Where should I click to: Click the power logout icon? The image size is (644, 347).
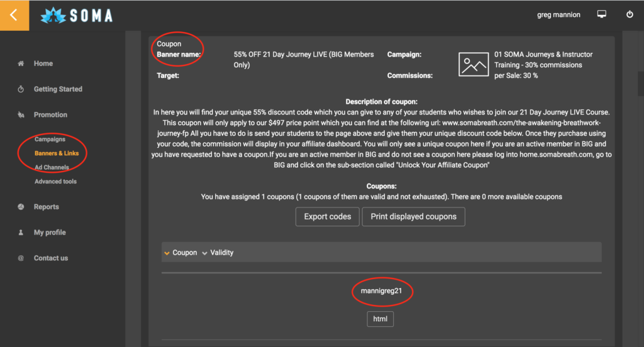[x=630, y=14]
